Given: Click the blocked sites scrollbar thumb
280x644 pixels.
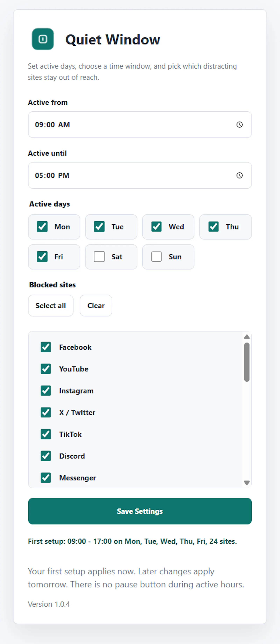Looking at the screenshot, I should click(x=247, y=362).
